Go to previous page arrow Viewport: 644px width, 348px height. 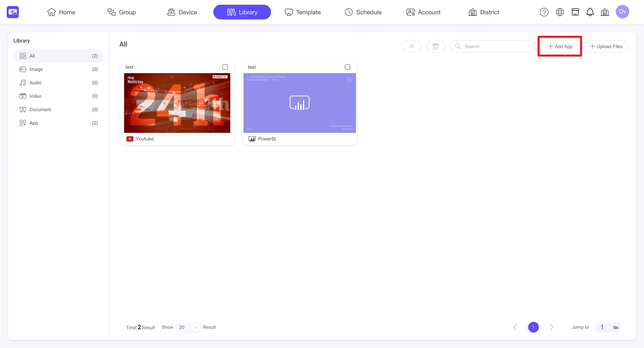tap(515, 327)
